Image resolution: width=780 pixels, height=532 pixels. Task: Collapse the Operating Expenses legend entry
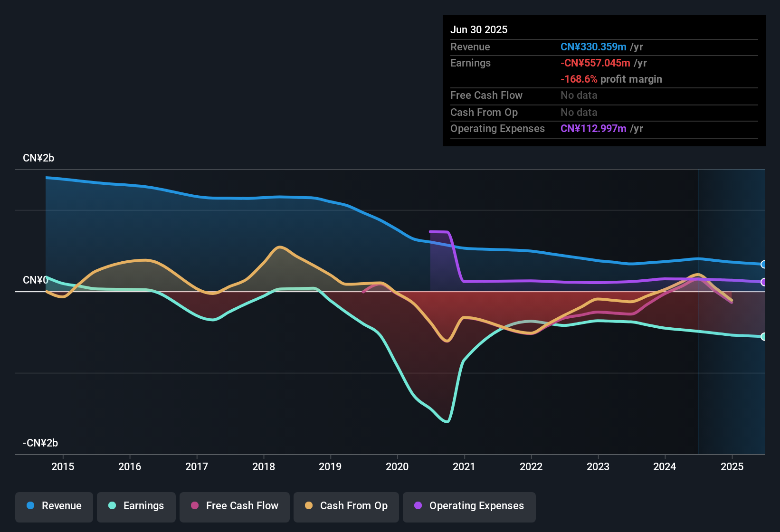[x=469, y=506]
